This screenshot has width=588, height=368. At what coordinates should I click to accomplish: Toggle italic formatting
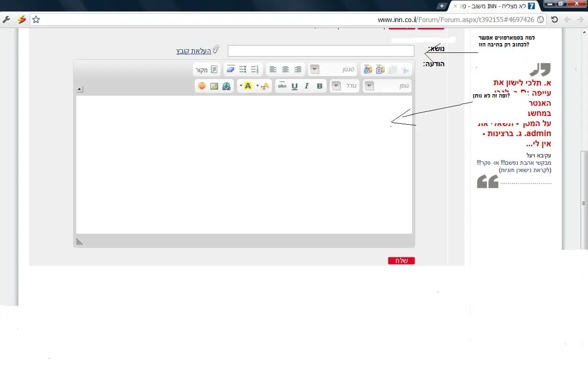(x=307, y=86)
